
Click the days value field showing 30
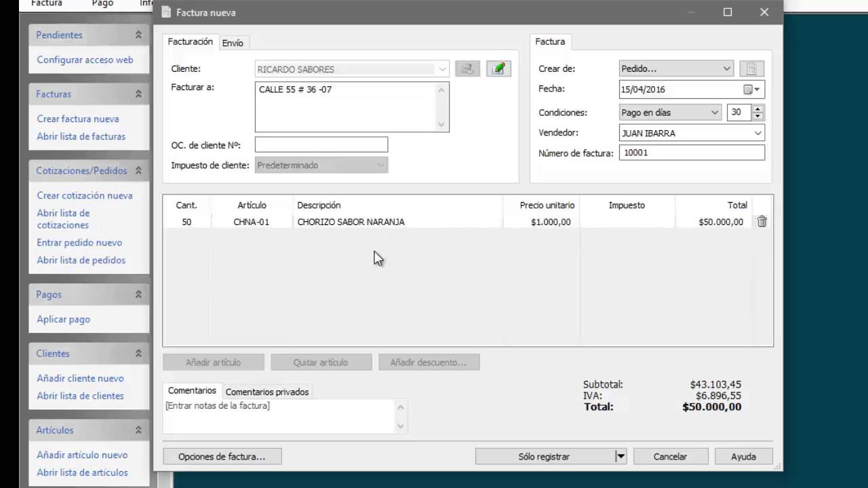point(739,113)
